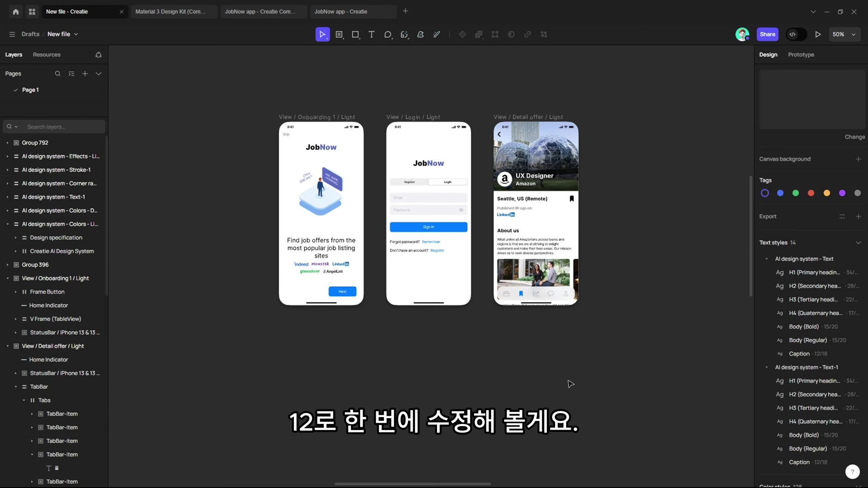The image size is (868, 488).
Task: Select the Frame tool
Action: (x=339, y=34)
